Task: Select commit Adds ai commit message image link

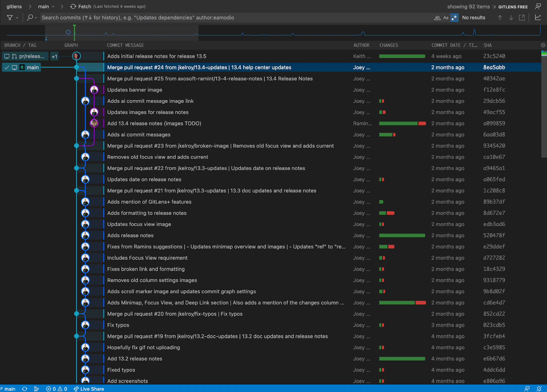Action: tap(150, 101)
